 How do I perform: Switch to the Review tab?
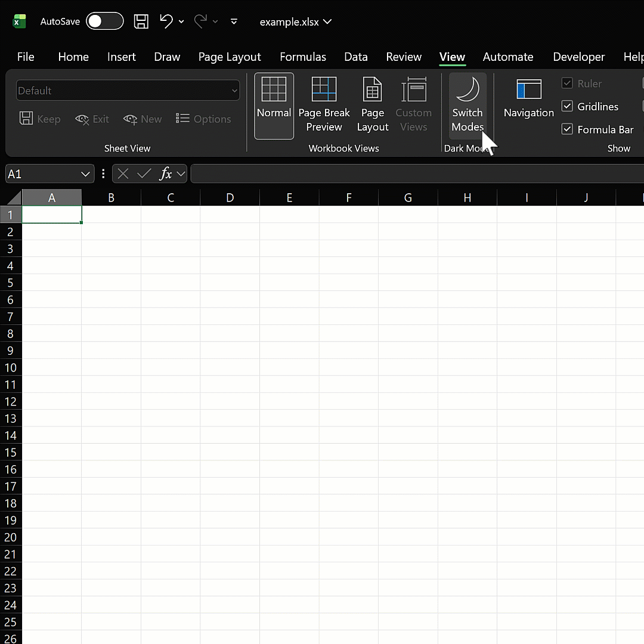pyautogui.click(x=404, y=57)
